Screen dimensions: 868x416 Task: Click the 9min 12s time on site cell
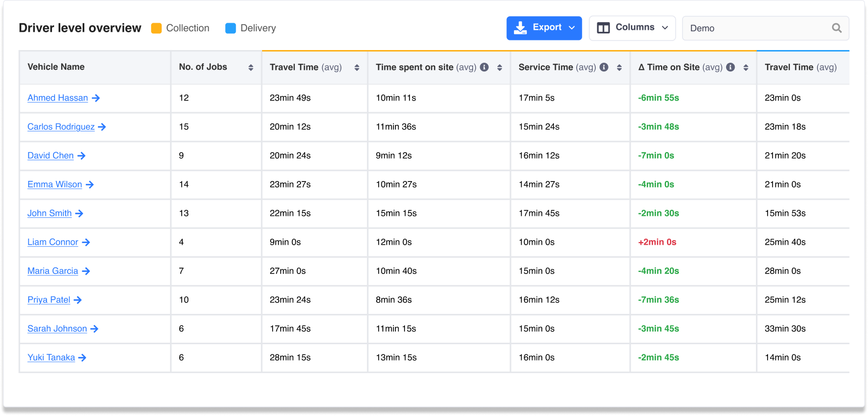394,156
